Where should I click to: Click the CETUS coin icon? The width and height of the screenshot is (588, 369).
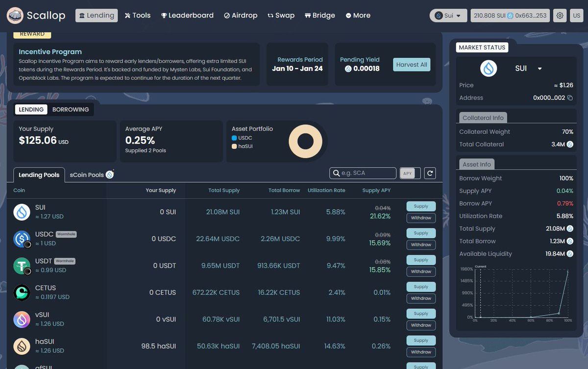point(22,293)
